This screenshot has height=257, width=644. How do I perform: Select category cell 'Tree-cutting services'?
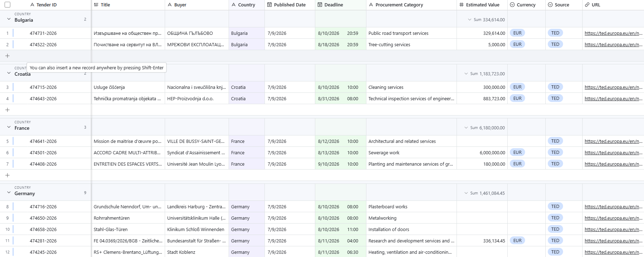(x=411, y=44)
